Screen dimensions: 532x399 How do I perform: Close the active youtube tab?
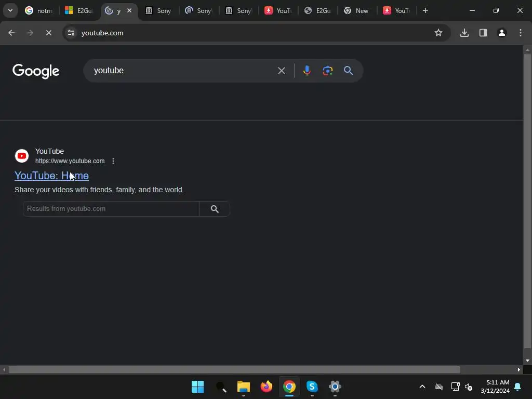[x=129, y=10]
